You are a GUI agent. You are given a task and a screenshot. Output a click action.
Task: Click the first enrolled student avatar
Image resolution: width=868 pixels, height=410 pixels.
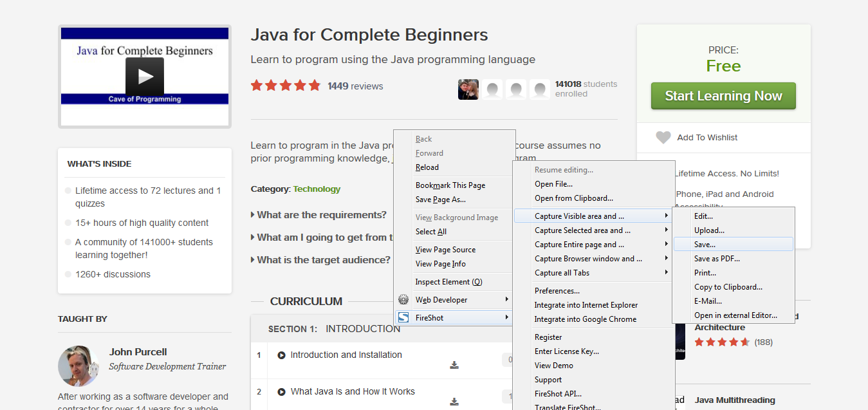click(x=468, y=89)
